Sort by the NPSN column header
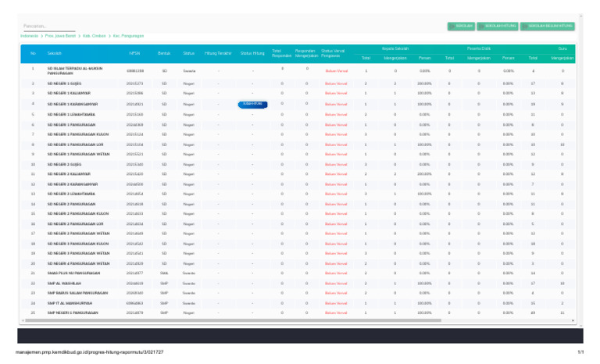 point(134,53)
